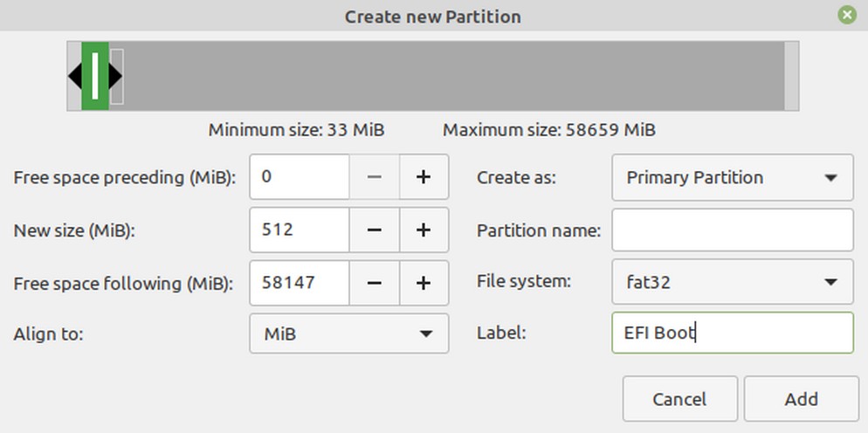868x433 pixels.
Task: Click the Free space preceding value field
Action: (x=300, y=177)
